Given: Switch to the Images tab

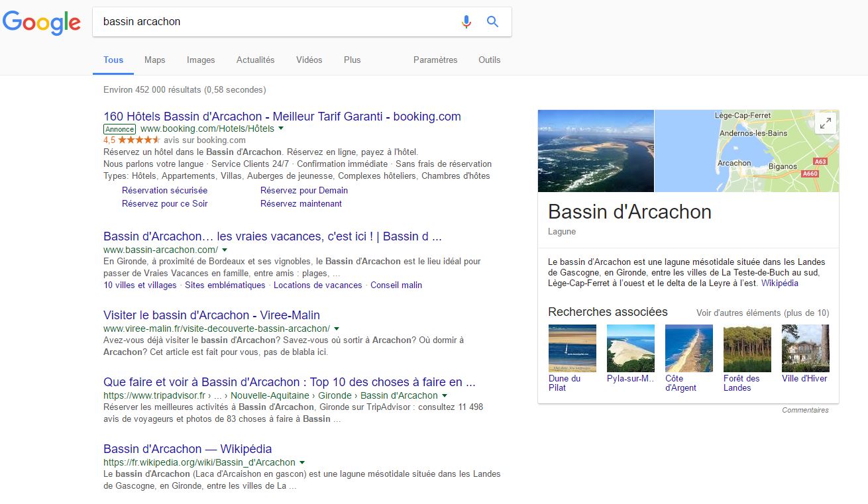Looking at the screenshot, I should coord(201,60).
